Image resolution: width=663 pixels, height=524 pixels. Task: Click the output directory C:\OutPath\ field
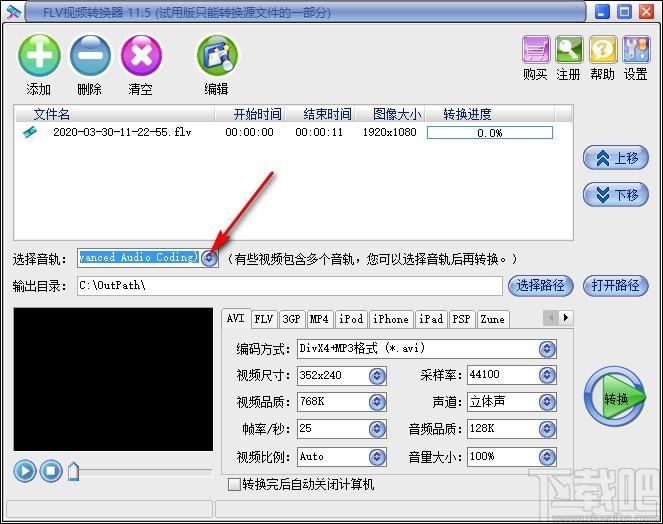tap(290, 285)
